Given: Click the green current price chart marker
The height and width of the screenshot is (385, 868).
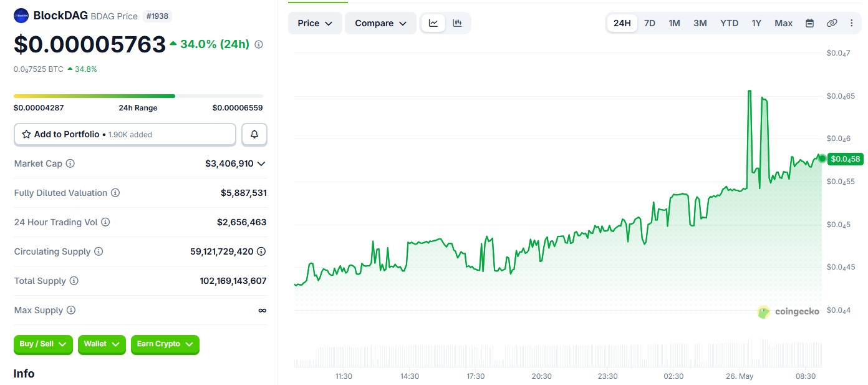Looking at the screenshot, I should click(822, 158).
